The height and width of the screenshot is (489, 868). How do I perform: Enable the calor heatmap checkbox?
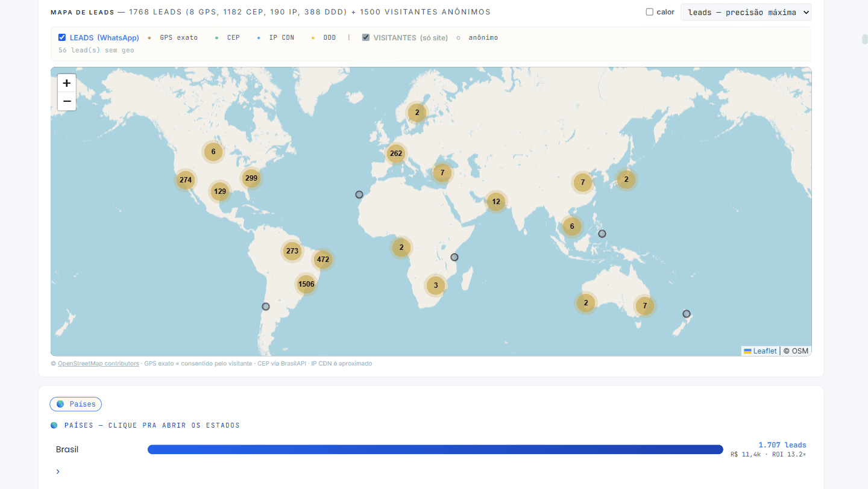(x=649, y=12)
